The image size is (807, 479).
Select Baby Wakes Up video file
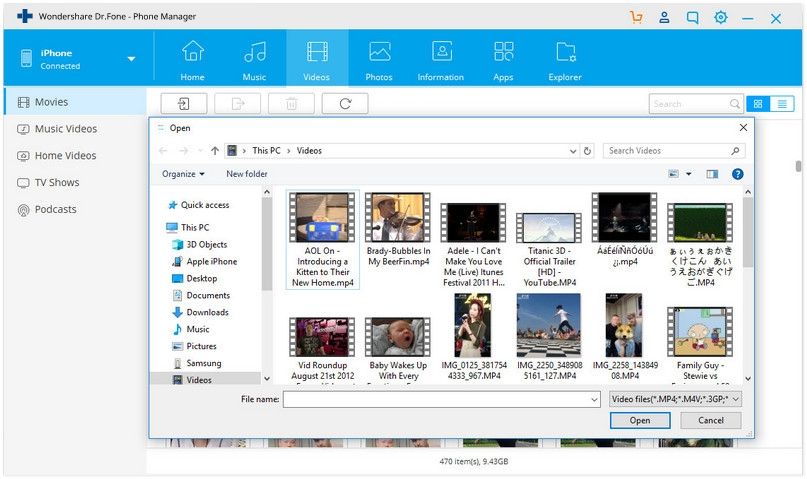pyautogui.click(x=398, y=349)
